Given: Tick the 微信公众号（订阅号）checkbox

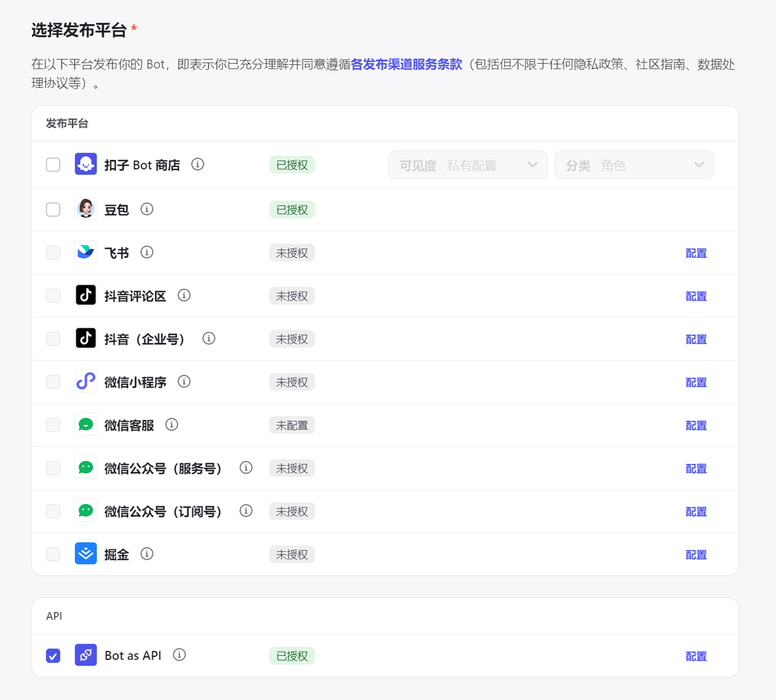Looking at the screenshot, I should coord(53,511).
